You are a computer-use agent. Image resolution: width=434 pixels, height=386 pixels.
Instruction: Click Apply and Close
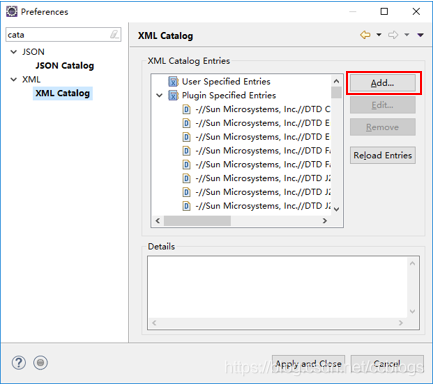308,364
